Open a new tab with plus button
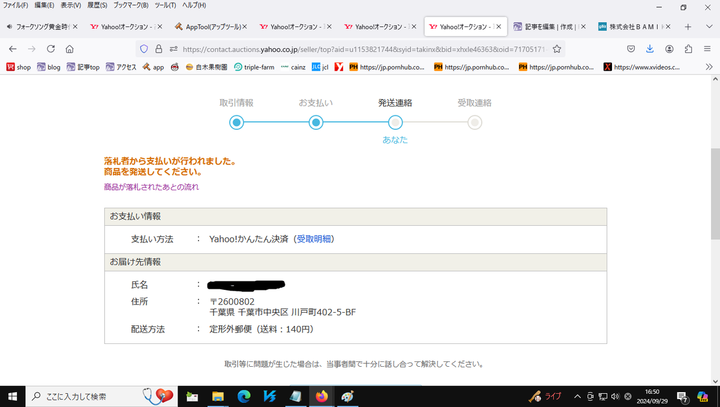 point(687,26)
